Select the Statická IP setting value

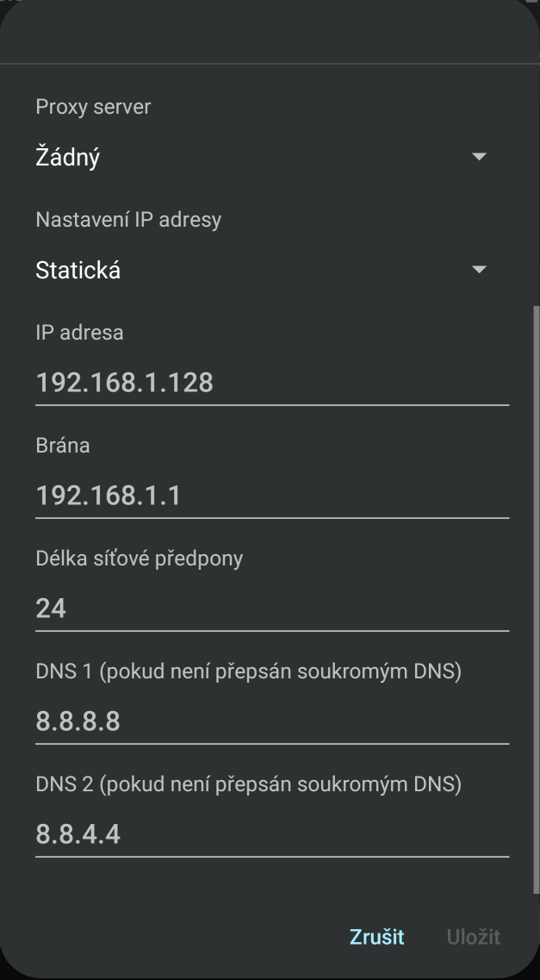(x=78, y=271)
